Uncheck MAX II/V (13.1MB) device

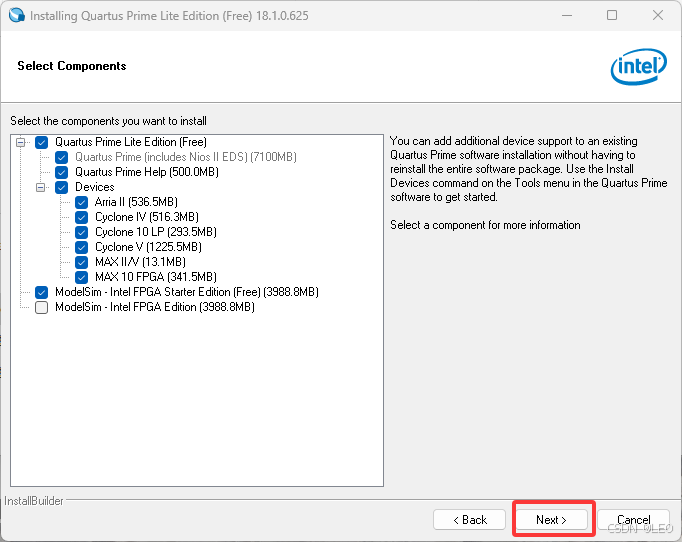(81, 262)
